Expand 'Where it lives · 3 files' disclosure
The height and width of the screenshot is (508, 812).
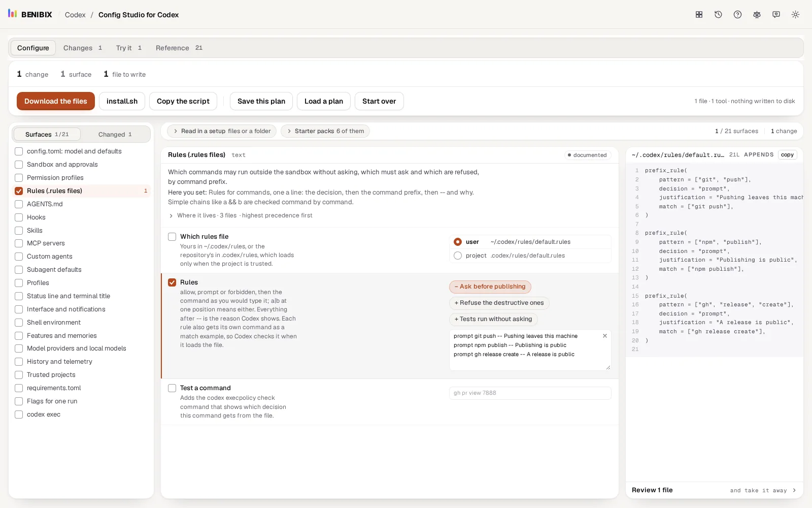point(240,215)
